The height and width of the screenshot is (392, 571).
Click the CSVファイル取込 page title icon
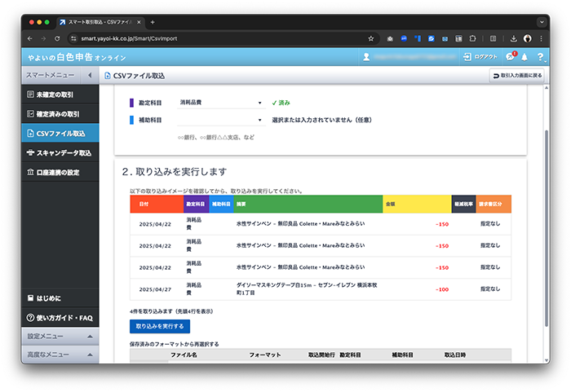click(x=108, y=76)
